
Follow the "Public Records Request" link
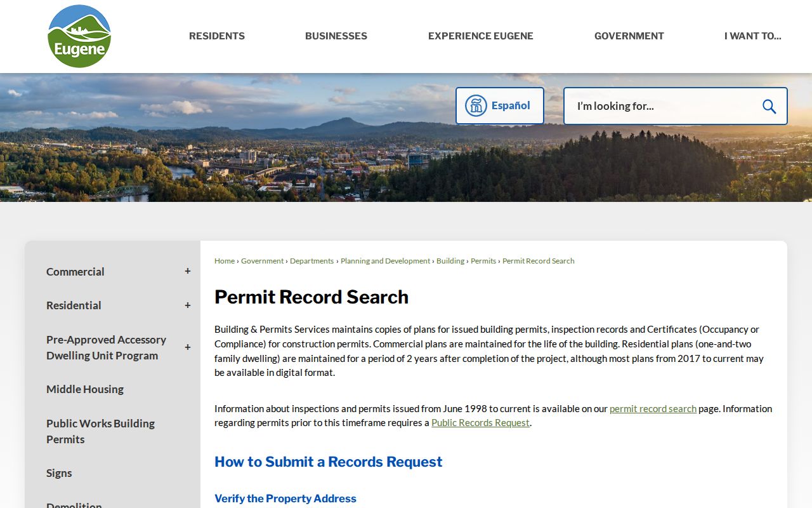pyautogui.click(x=480, y=423)
